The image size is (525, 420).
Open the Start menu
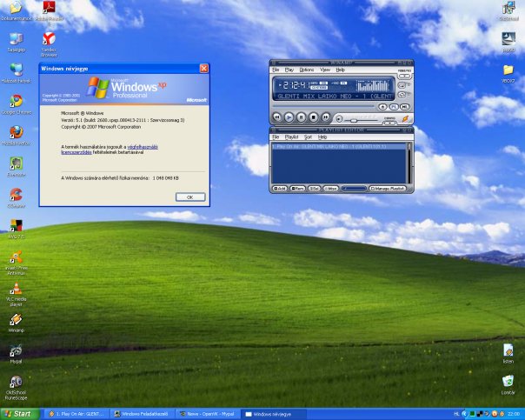(x=20, y=414)
